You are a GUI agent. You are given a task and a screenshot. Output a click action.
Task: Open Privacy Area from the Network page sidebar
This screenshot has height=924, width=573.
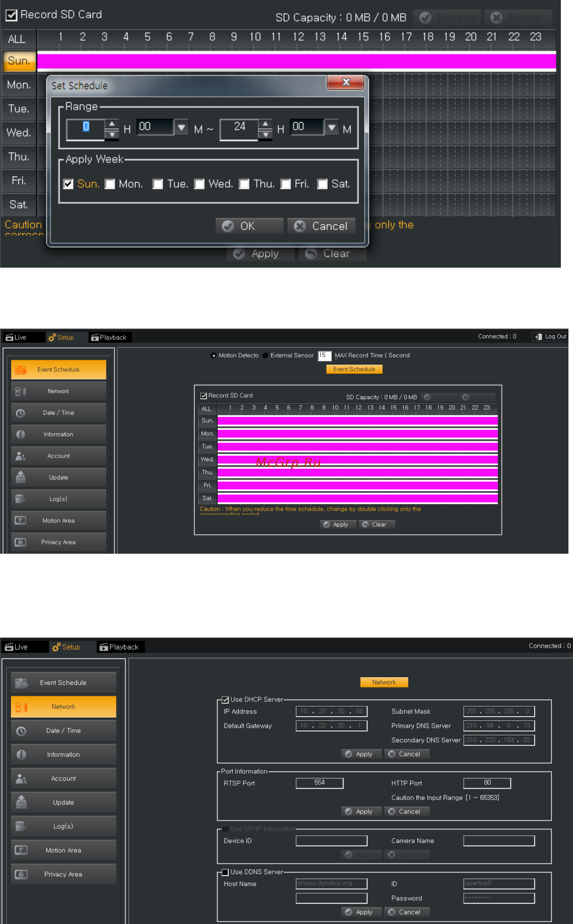click(63, 874)
